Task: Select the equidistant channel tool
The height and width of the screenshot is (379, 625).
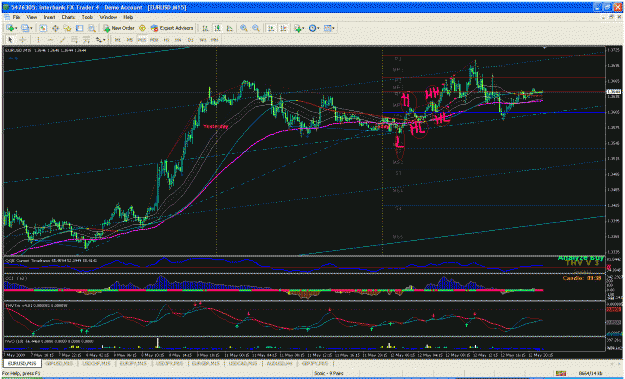Action: 74,40
